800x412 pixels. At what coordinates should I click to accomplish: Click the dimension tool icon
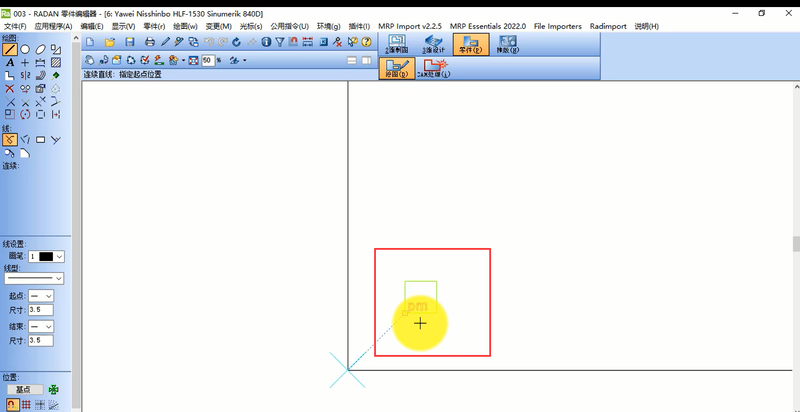pos(40,63)
